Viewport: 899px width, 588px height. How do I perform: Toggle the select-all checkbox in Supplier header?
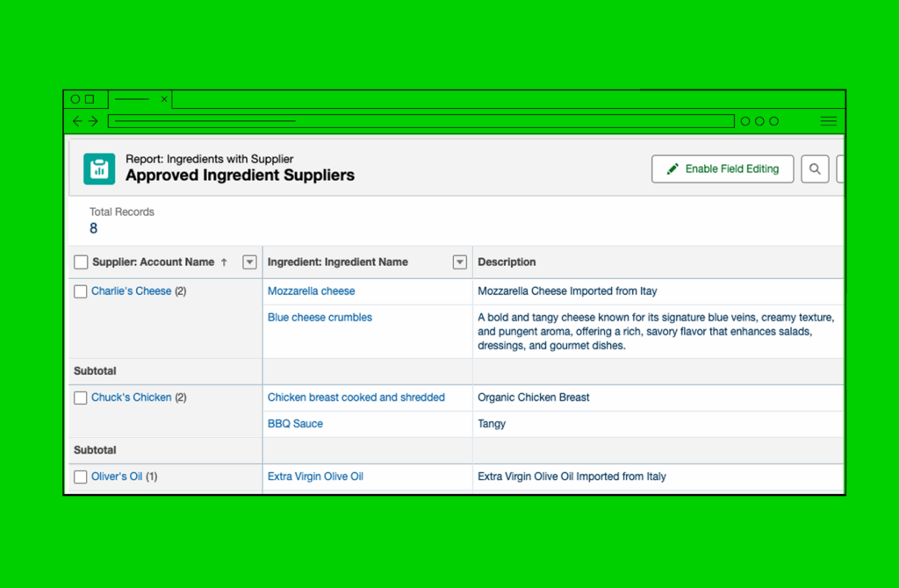(x=81, y=262)
